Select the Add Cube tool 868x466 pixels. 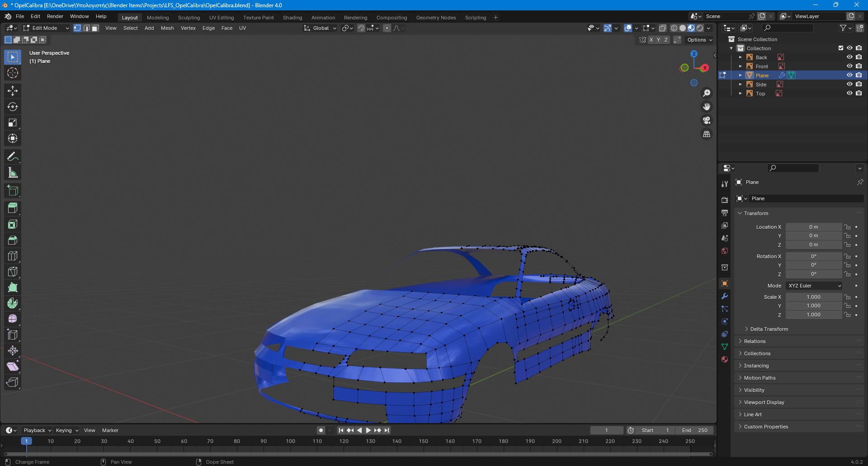pyautogui.click(x=13, y=190)
